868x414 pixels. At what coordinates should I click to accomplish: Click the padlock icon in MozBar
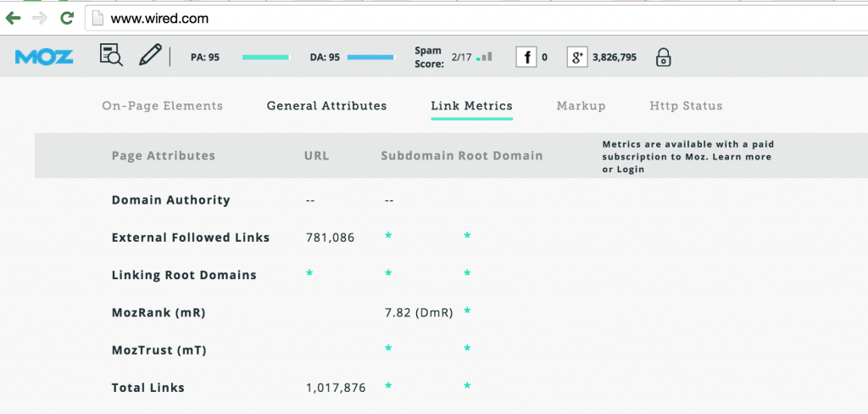coord(664,57)
